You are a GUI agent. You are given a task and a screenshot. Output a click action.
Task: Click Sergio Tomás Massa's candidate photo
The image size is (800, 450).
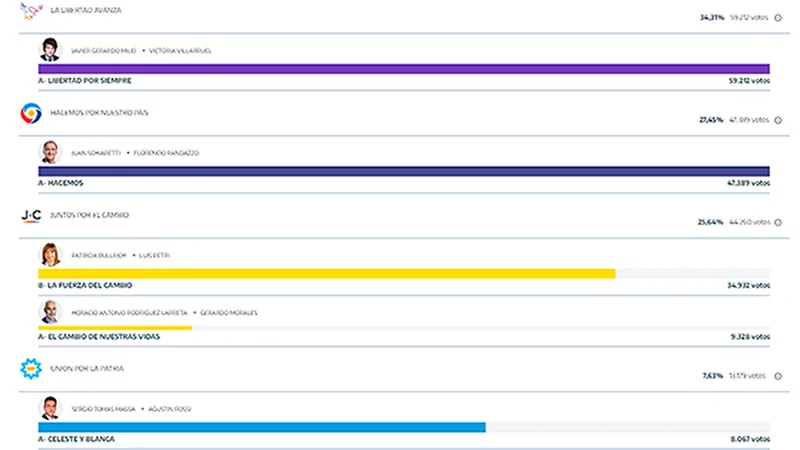(x=49, y=408)
